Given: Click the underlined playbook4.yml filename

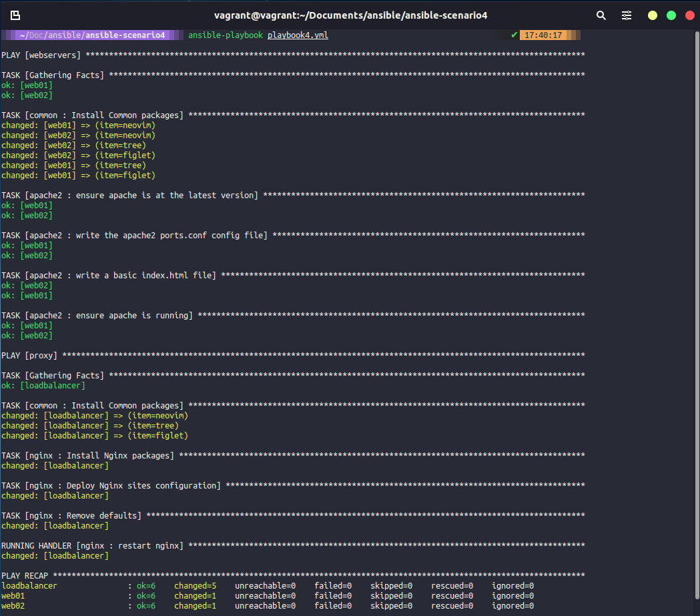Looking at the screenshot, I should [298, 35].
